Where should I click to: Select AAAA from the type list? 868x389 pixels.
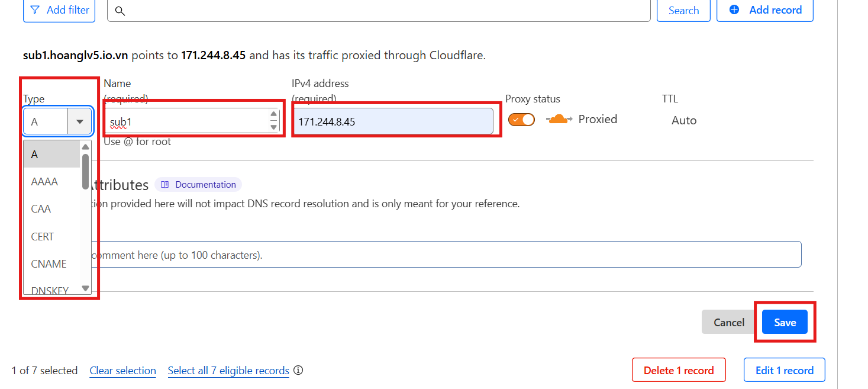[x=44, y=182]
